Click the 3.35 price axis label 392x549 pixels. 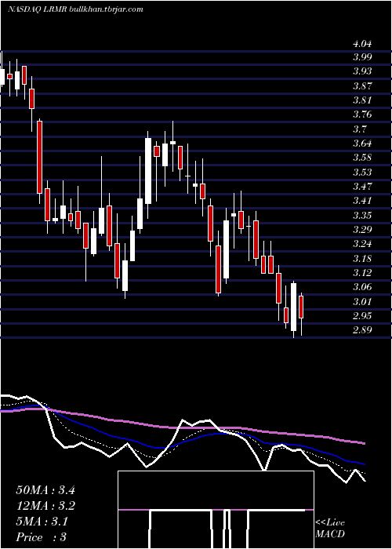pos(362,215)
